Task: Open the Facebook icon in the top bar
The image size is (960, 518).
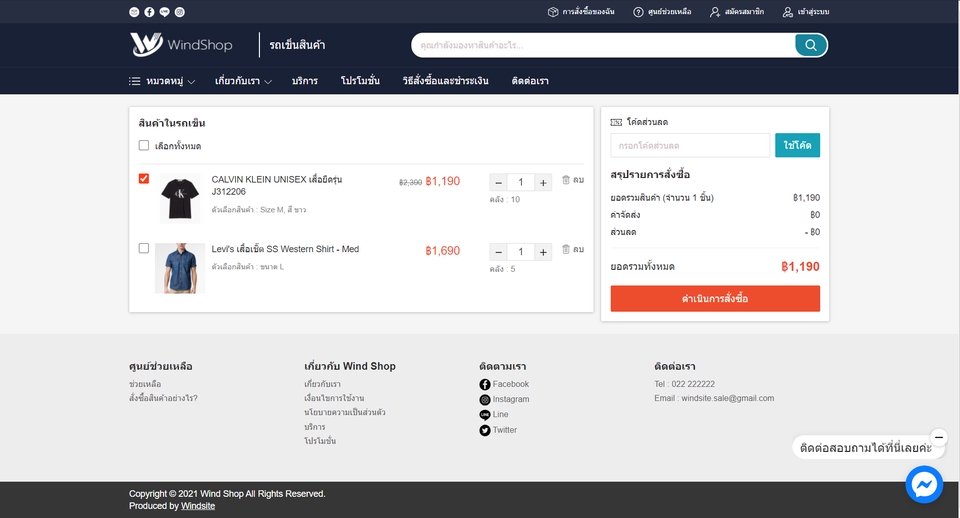Action: (149, 12)
